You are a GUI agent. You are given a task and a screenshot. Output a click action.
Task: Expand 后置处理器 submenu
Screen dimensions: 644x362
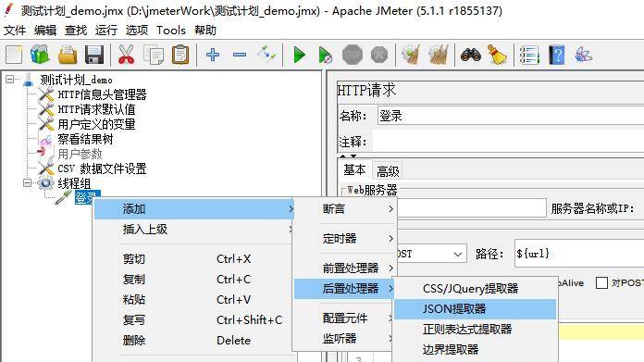pos(344,289)
